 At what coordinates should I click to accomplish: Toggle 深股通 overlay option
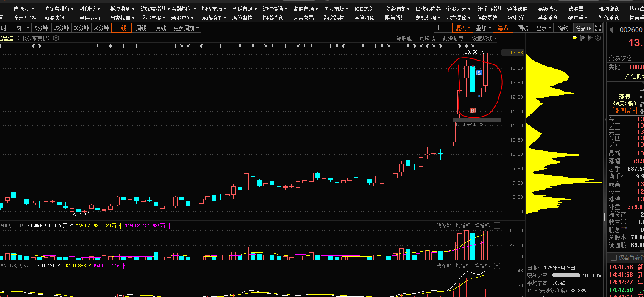pos(404,38)
